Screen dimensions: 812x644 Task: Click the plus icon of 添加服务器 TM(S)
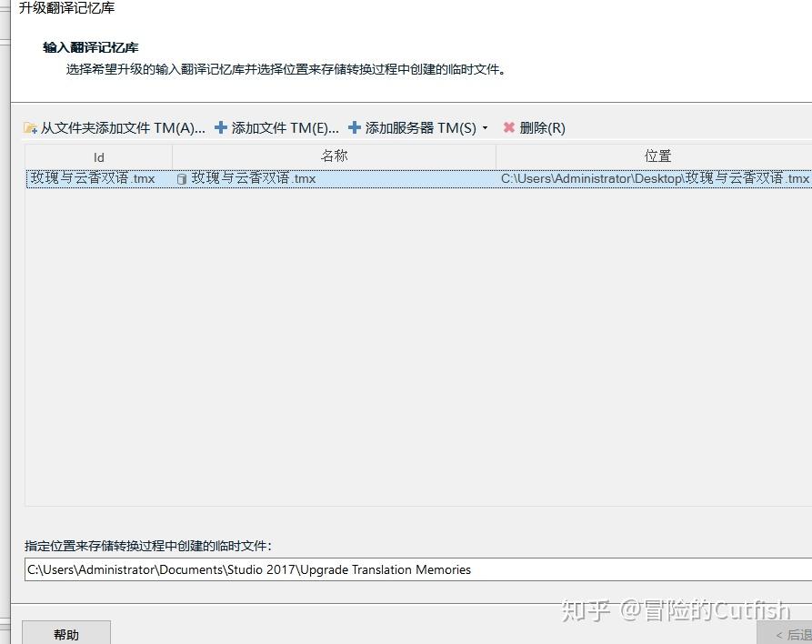[x=354, y=128]
